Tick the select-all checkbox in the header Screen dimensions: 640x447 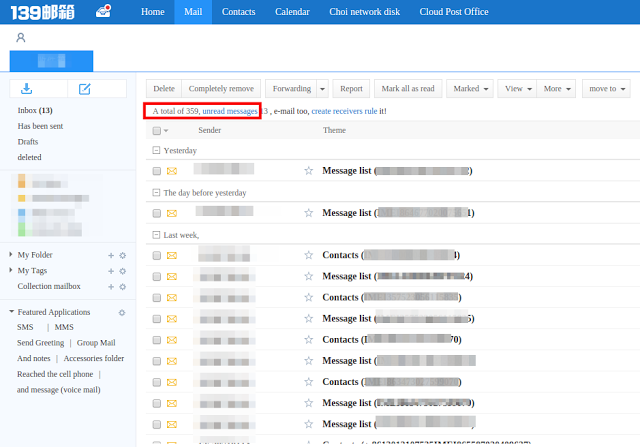[156, 131]
